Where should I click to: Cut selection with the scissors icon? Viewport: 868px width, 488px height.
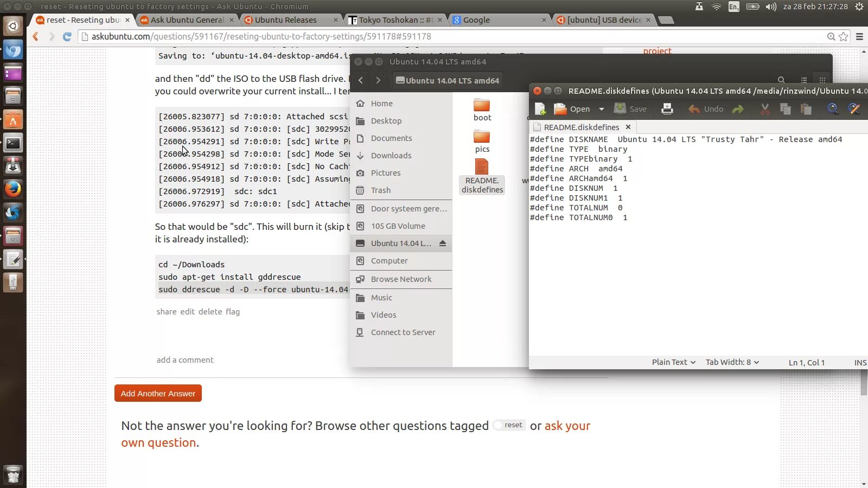tap(765, 109)
